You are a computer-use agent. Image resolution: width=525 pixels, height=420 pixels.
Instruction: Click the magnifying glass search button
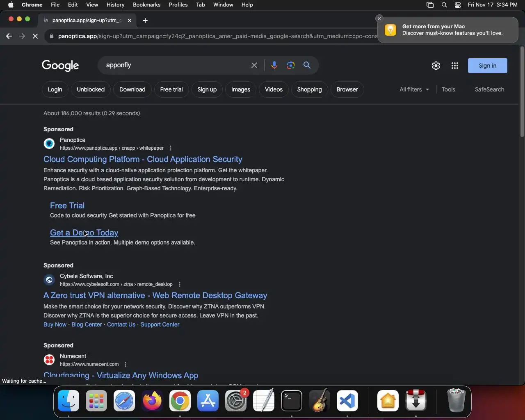(x=307, y=65)
